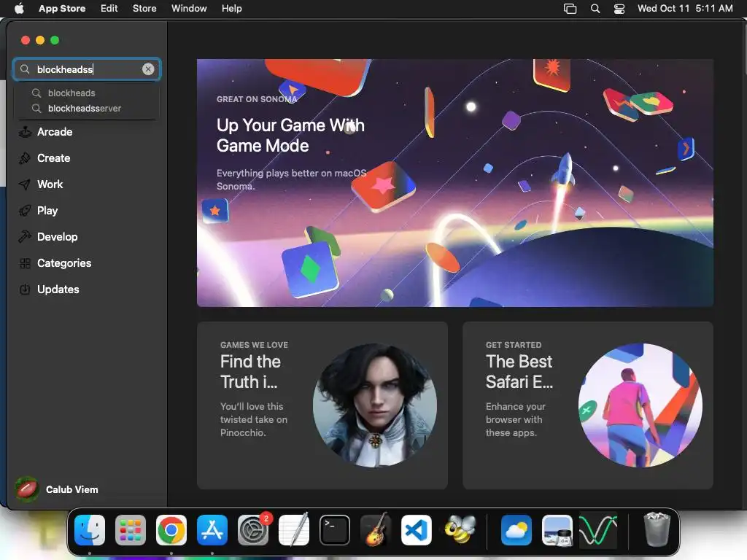Open the Game Mode featured banner
This screenshot has height=560, width=747.
tap(455, 183)
